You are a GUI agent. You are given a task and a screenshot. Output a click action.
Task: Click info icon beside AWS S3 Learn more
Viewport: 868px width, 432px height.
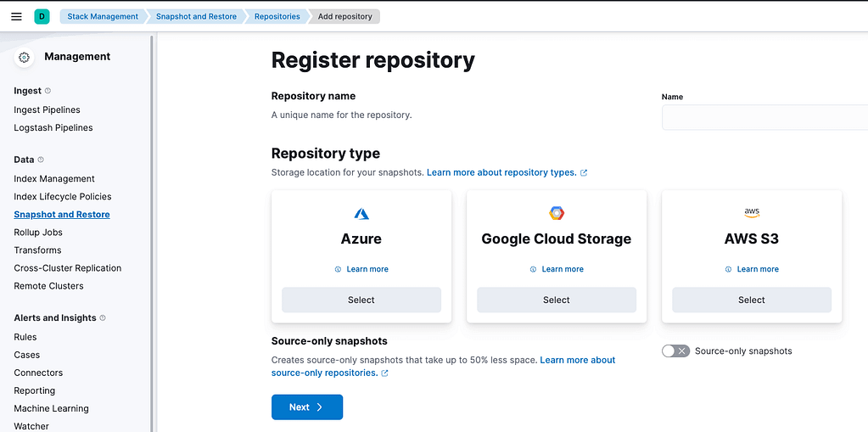(729, 269)
